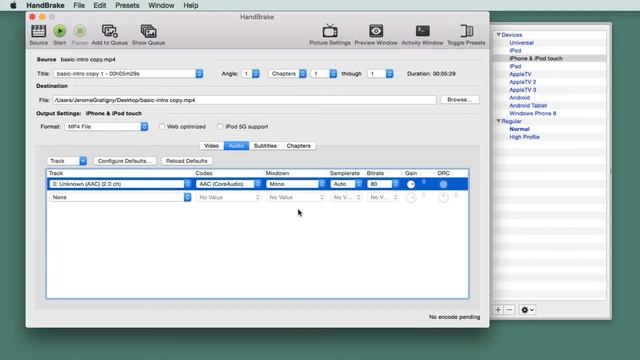The image size is (640, 360).
Task: Select the Normal preset
Action: [x=519, y=129]
